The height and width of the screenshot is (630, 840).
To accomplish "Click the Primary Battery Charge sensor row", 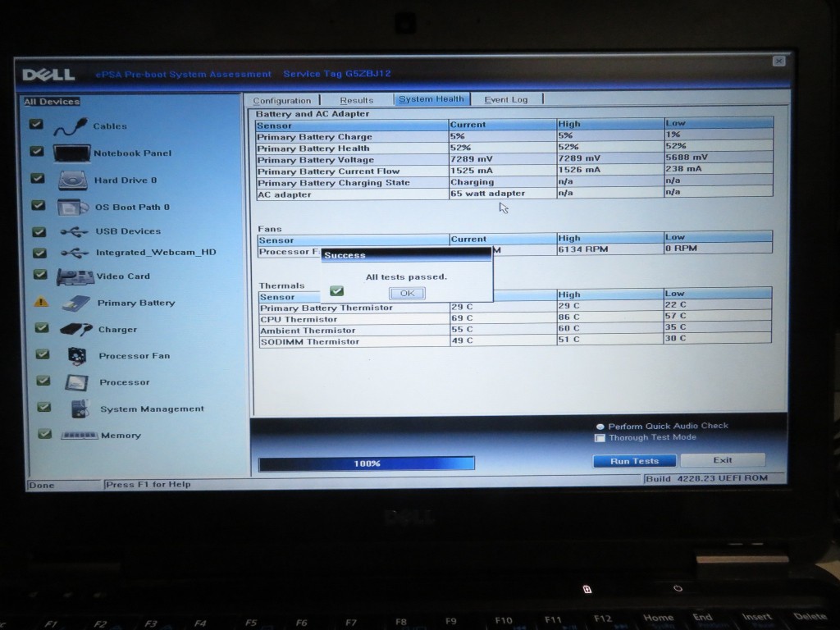I will point(514,136).
